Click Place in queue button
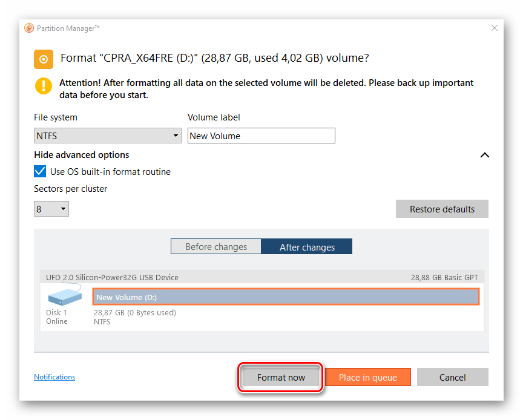The image size is (523, 420). [x=368, y=378]
